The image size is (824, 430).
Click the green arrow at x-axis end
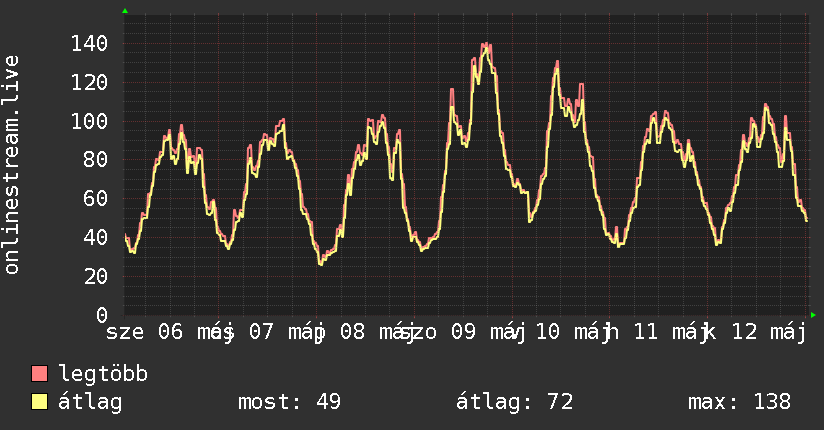(x=813, y=315)
